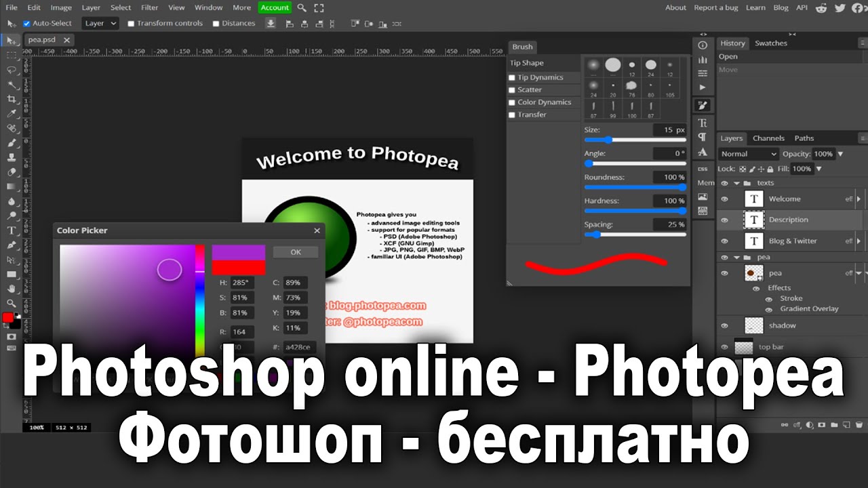Open the CSS panel
Viewport: 868px width, 488px height.
pos(703,169)
